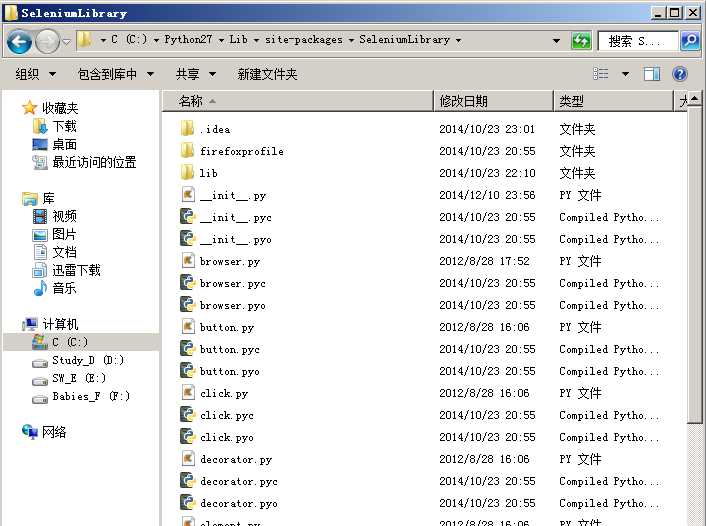The height and width of the screenshot is (526, 706).
Task: Select the click.pyo file icon
Action: (187, 437)
